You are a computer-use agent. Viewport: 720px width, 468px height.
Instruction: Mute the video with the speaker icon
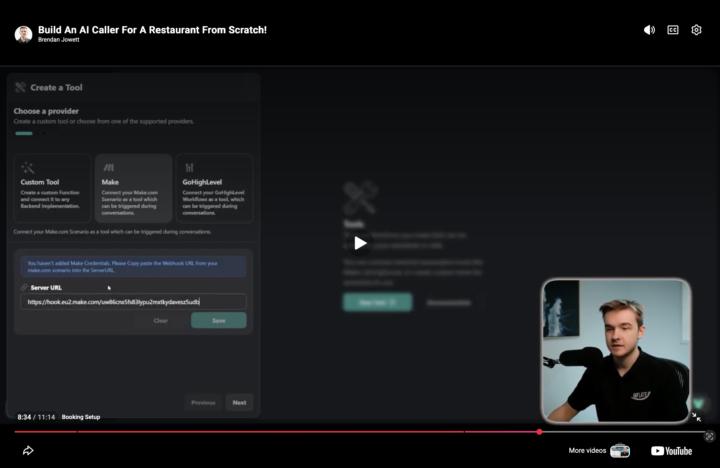coord(649,30)
